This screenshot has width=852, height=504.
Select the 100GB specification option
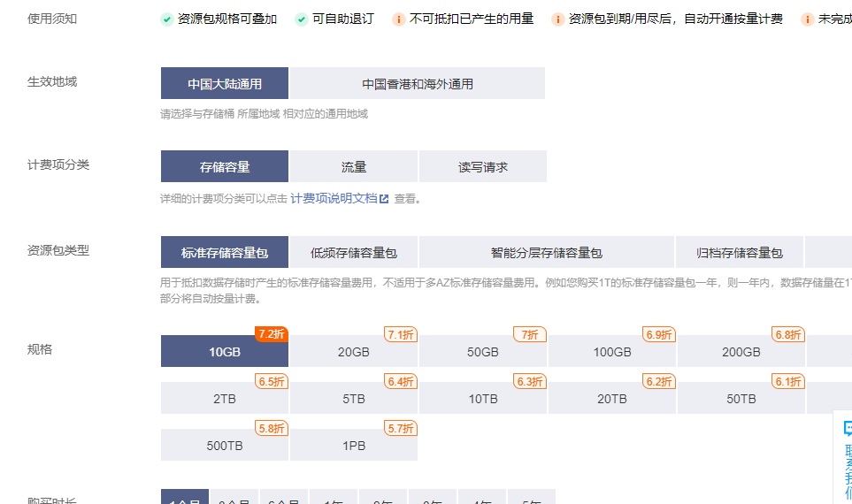pyautogui.click(x=612, y=352)
